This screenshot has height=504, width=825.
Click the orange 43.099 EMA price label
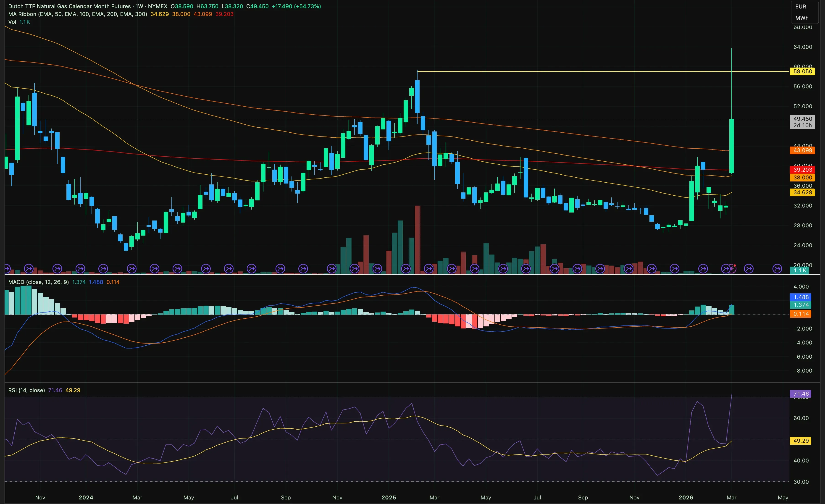[x=802, y=150]
